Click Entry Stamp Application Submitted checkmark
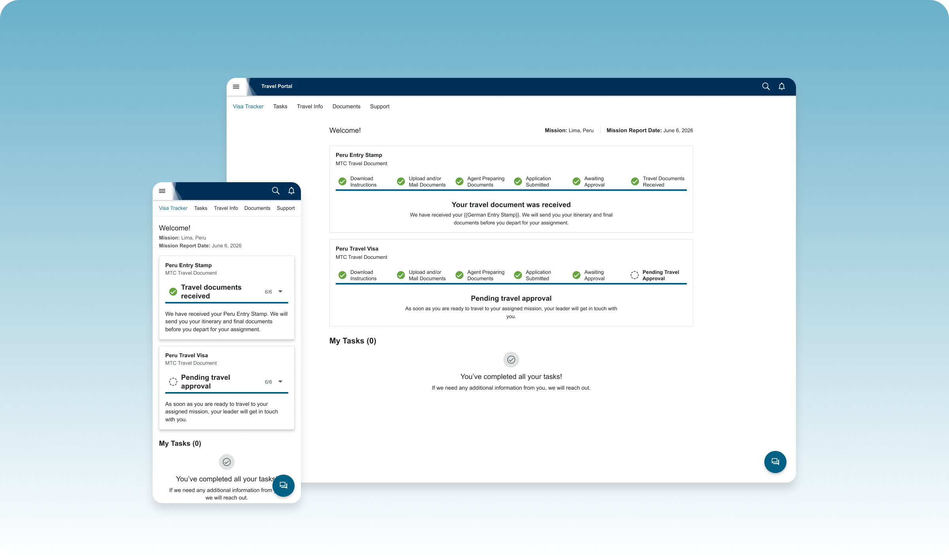 click(518, 181)
